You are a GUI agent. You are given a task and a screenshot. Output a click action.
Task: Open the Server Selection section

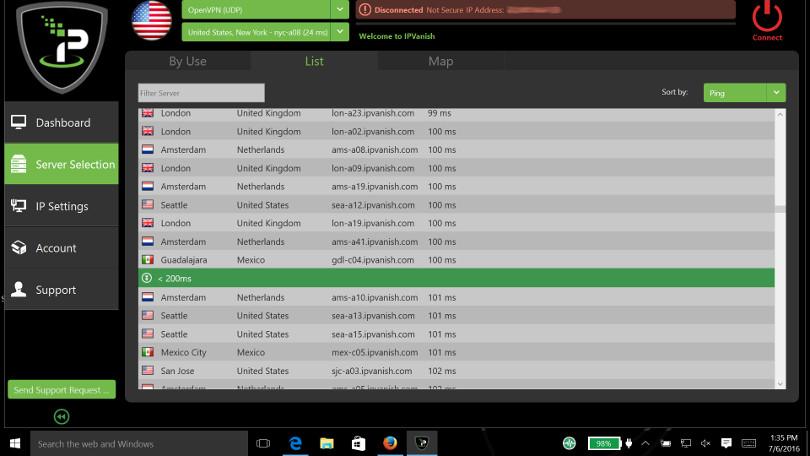tap(61, 164)
